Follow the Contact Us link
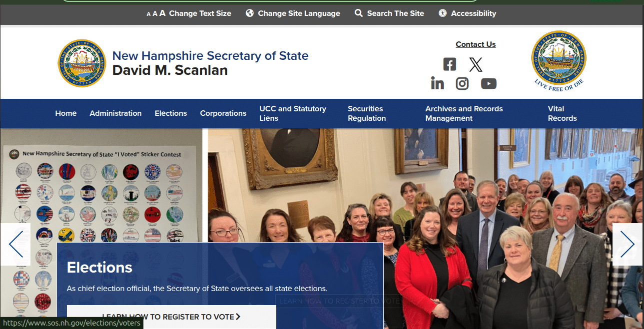This screenshot has height=329, width=644. (476, 44)
